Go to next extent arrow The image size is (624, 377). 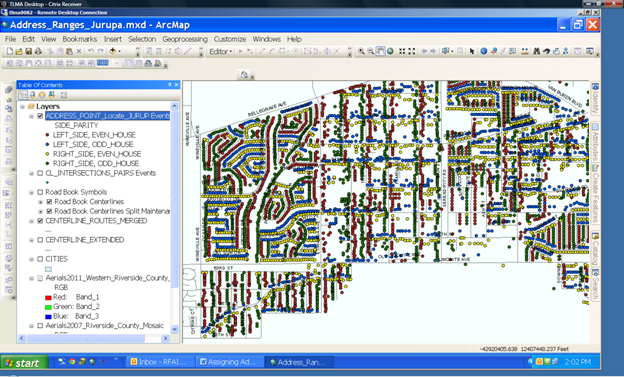point(433,51)
